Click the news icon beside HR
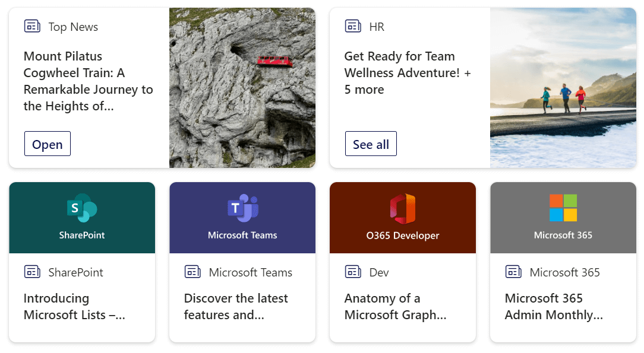Viewport: 644px width, 353px height. coord(353,26)
